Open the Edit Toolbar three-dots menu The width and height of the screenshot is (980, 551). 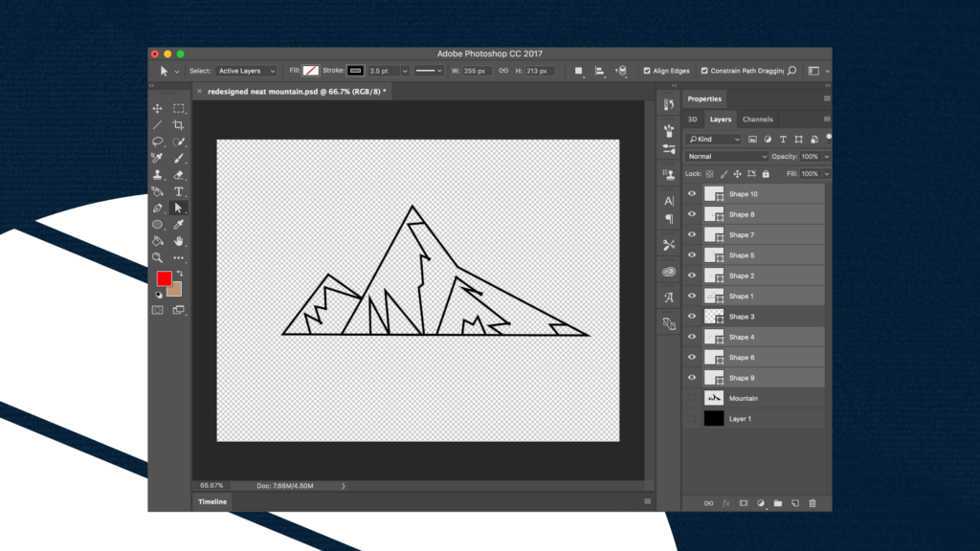pyautogui.click(x=179, y=257)
